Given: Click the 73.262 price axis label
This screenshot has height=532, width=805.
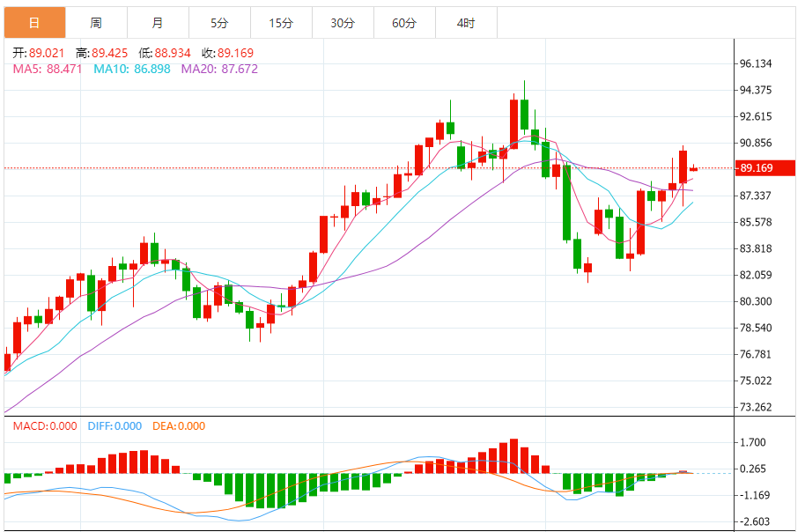Looking at the screenshot, I should click(x=755, y=407).
